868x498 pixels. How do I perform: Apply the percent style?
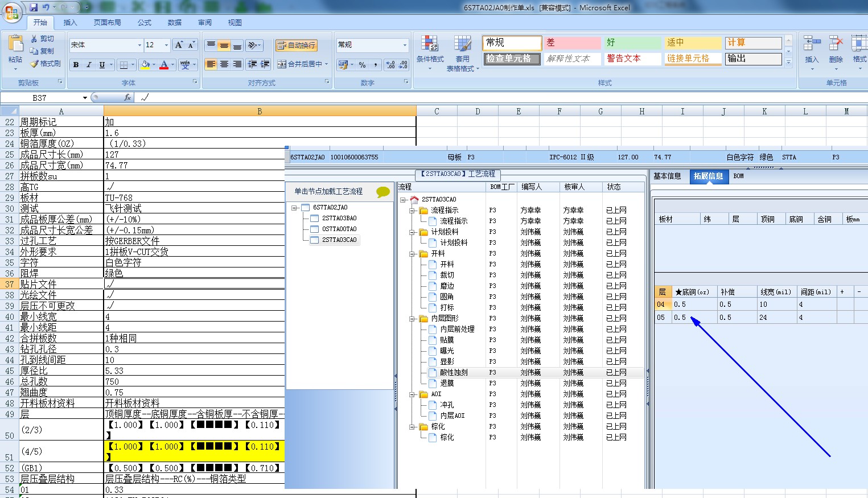click(x=363, y=65)
